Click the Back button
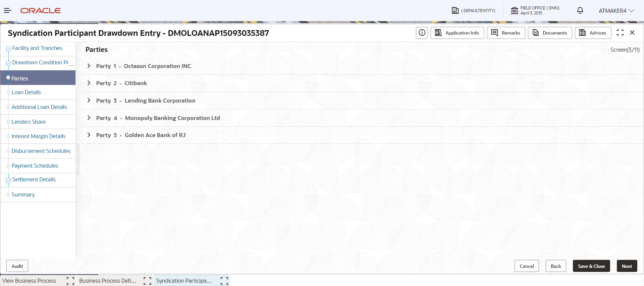 point(556,266)
